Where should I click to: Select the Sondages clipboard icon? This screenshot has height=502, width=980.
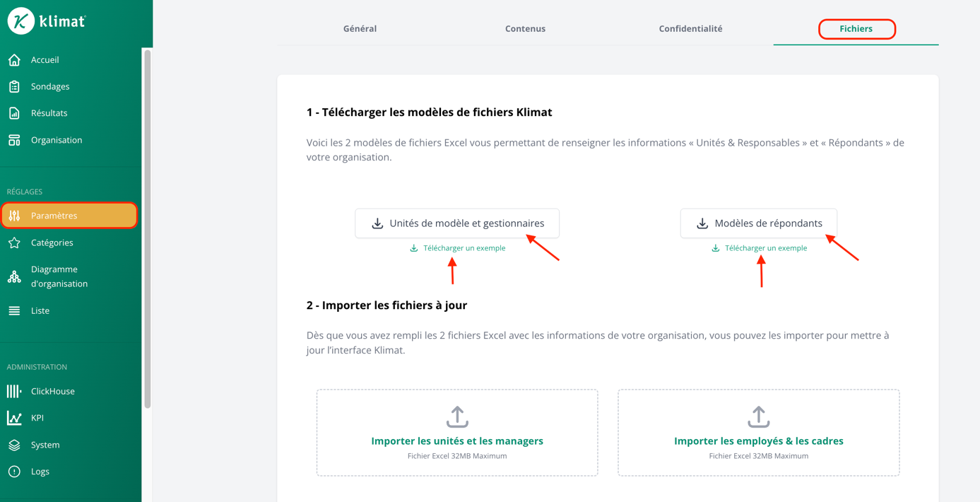pos(14,86)
